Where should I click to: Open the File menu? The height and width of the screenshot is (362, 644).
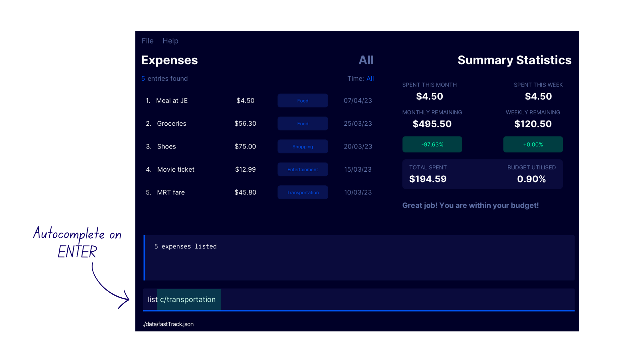coord(148,41)
